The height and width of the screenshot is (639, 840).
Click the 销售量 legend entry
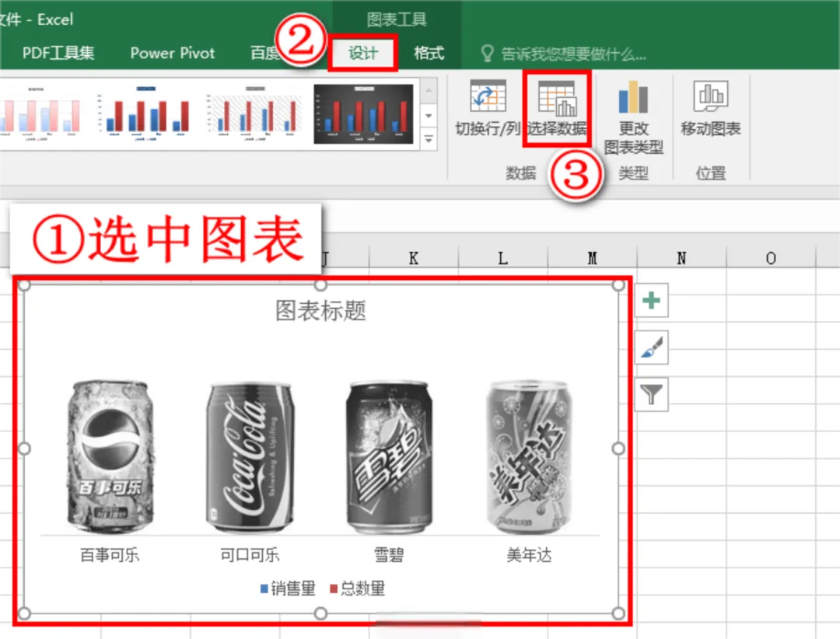(288, 588)
